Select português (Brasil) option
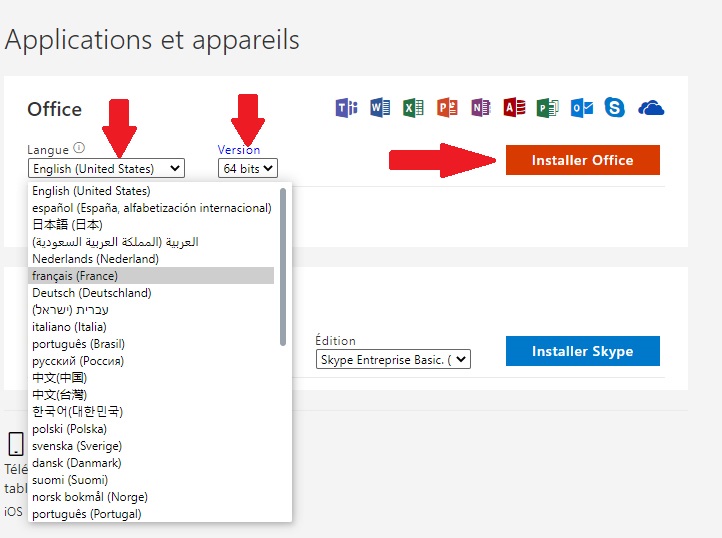Screen dimensions: 722x538 click(x=153, y=344)
